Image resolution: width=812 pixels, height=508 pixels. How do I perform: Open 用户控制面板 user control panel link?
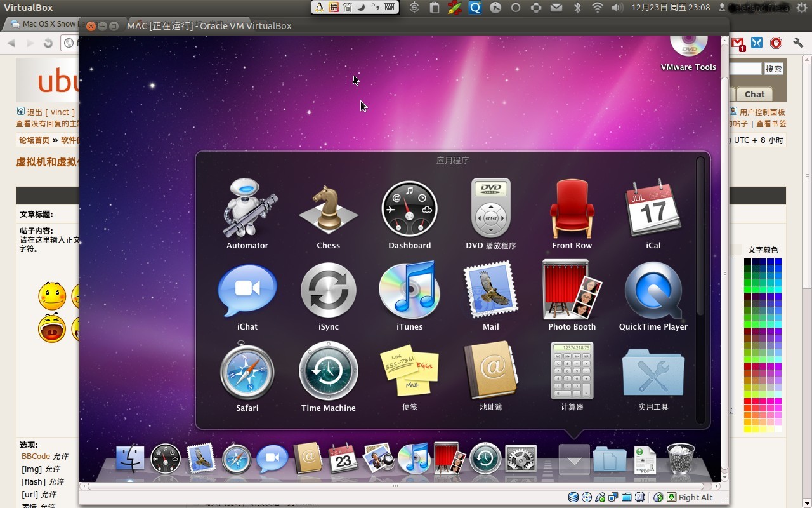[x=762, y=112]
